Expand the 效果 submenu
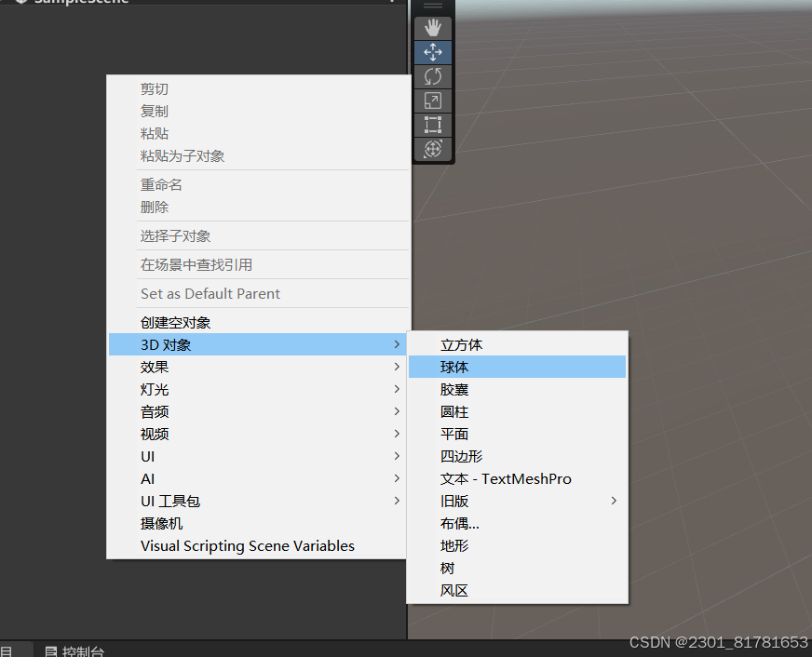Screen dimensions: 812x657 pos(259,367)
